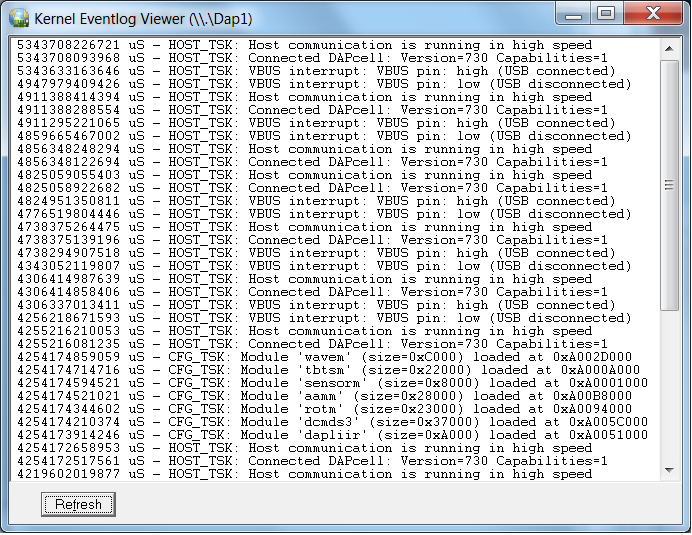Click the vertical scrollbar thumb
Image resolution: width=692 pixels, height=535 pixels.
[669, 185]
